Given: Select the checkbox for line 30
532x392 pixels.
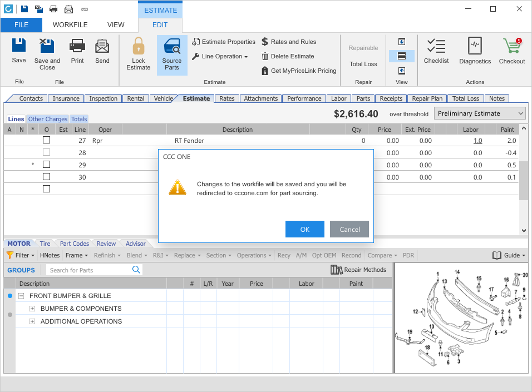Looking at the screenshot, I should pyautogui.click(x=47, y=177).
